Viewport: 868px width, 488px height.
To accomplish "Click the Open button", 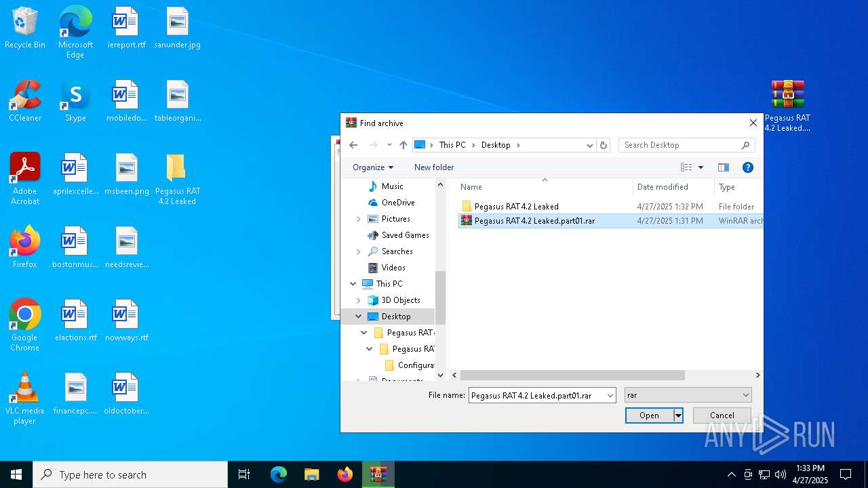I will click(649, 415).
